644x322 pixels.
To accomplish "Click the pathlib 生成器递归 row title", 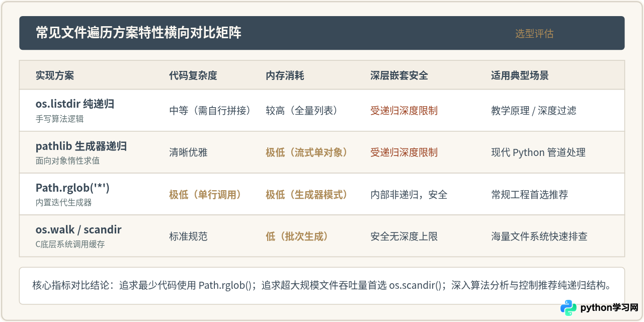I will coord(81,146).
